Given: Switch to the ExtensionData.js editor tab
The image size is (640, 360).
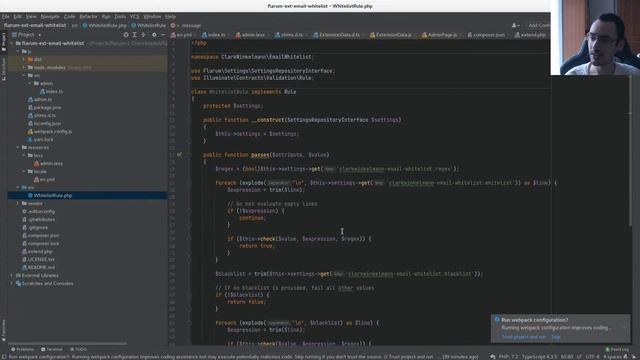Looking at the screenshot, I should click(391, 35).
